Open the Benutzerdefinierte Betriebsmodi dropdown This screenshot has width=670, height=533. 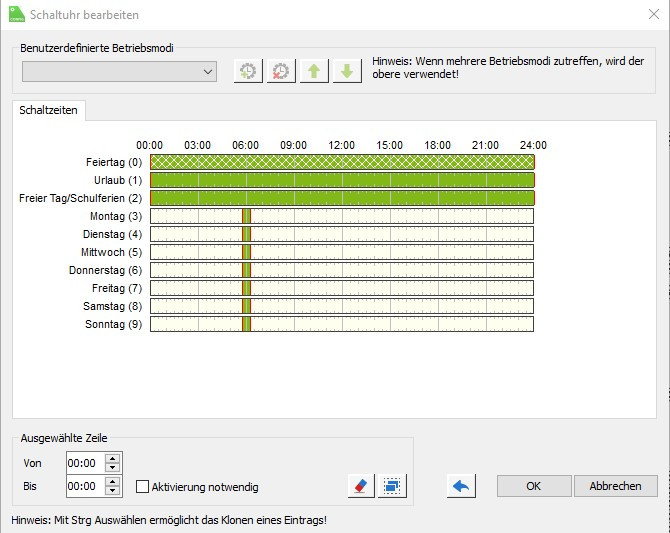pyautogui.click(x=119, y=71)
